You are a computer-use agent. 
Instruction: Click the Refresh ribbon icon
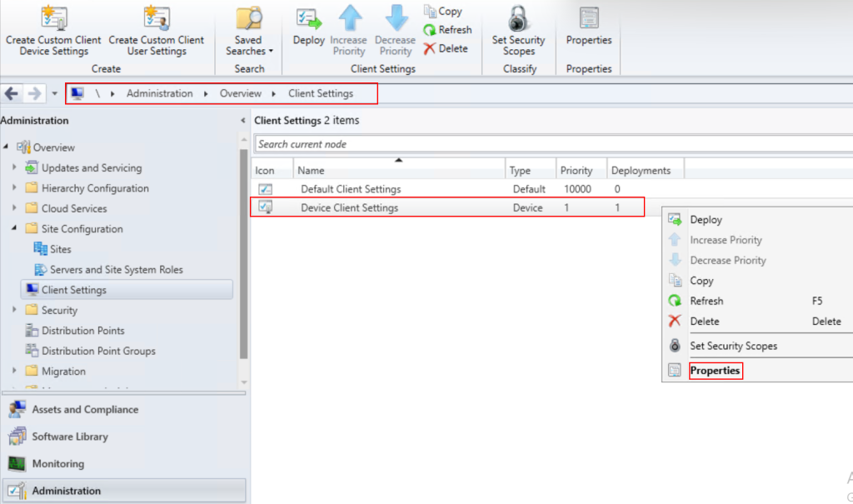click(430, 30)
